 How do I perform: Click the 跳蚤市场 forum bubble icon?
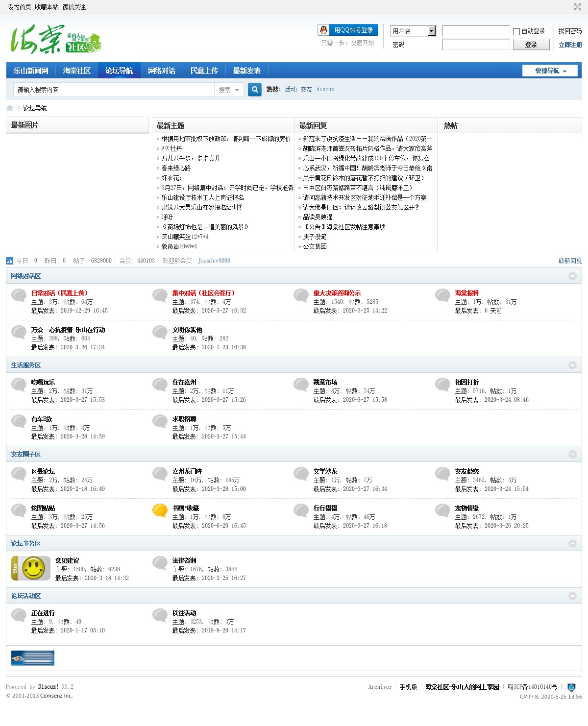click(x=301, y=385)
